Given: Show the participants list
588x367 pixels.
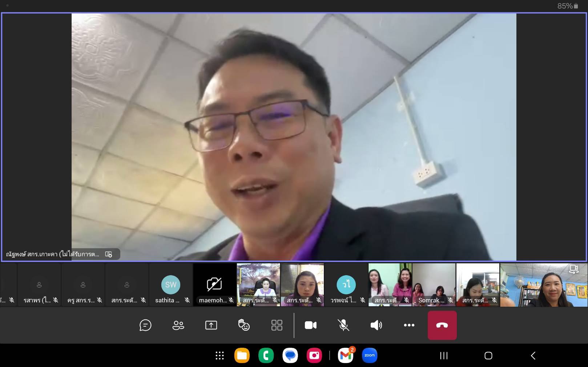Looking at the screenshot, I should [x=178, y=325].
